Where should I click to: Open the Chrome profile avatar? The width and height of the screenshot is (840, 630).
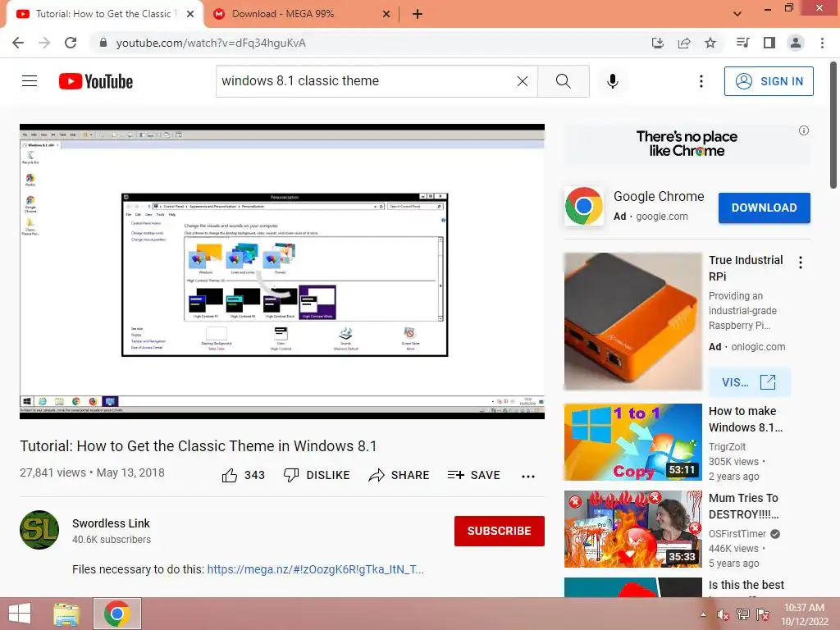tap(796, 43)
